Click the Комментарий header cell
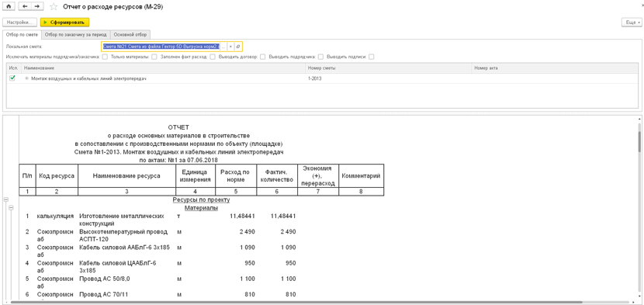 361,175
